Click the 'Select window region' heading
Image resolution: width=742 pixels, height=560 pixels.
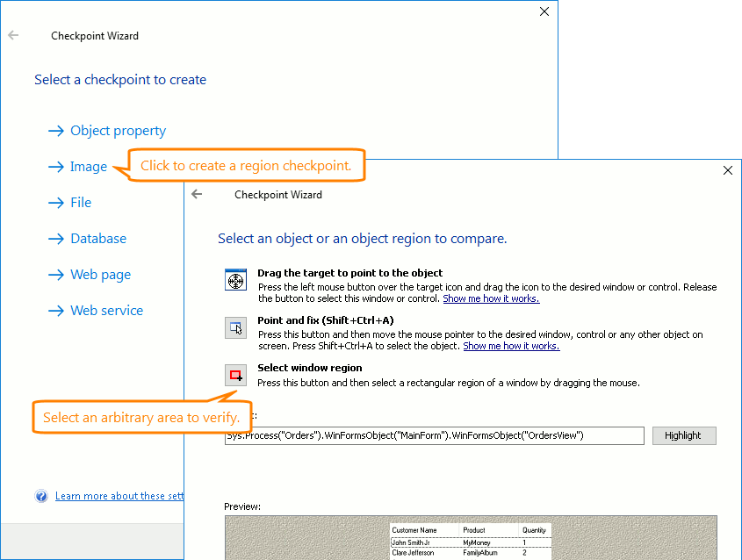point(310,368)
